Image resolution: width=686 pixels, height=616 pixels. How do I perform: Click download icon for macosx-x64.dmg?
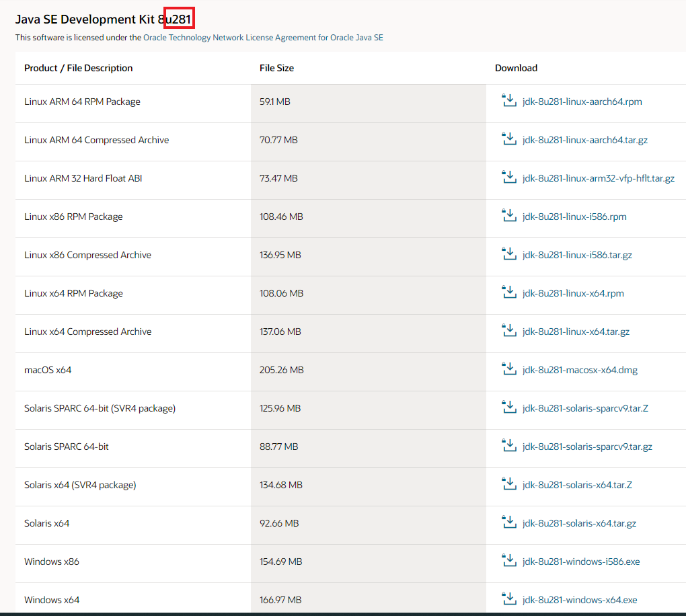pyautogui.click(x=509, y=369)
